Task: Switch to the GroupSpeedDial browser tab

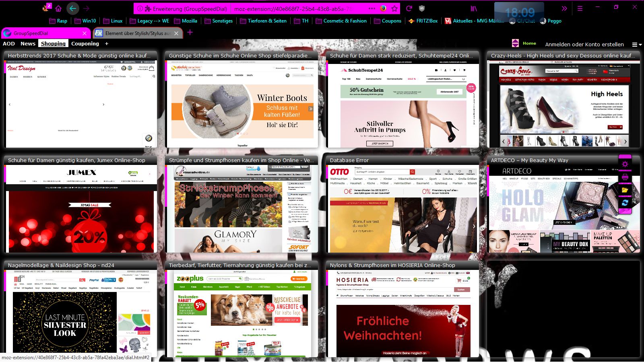Action: pos(45,33)
